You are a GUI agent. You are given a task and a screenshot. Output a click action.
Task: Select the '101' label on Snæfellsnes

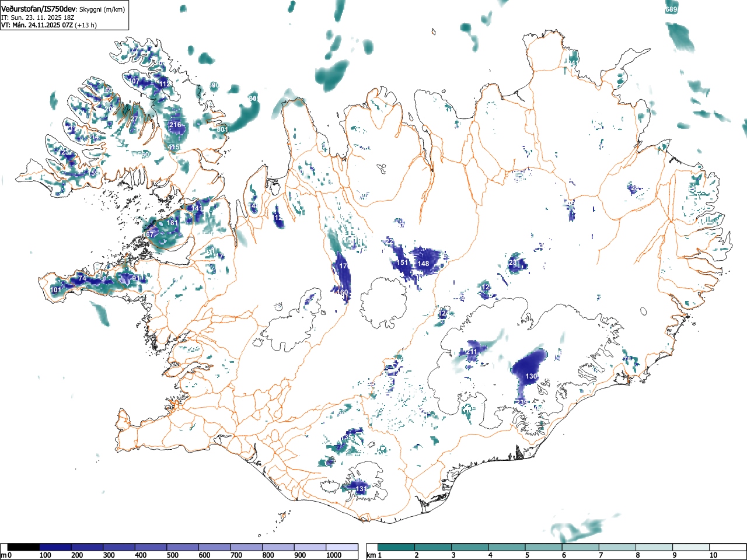point(56,290)
